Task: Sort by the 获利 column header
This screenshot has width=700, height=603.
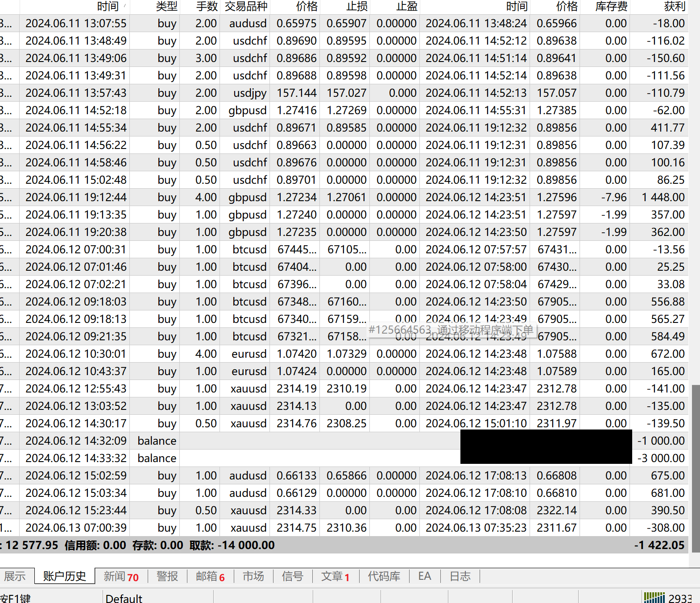Action: tap(659, 7)
